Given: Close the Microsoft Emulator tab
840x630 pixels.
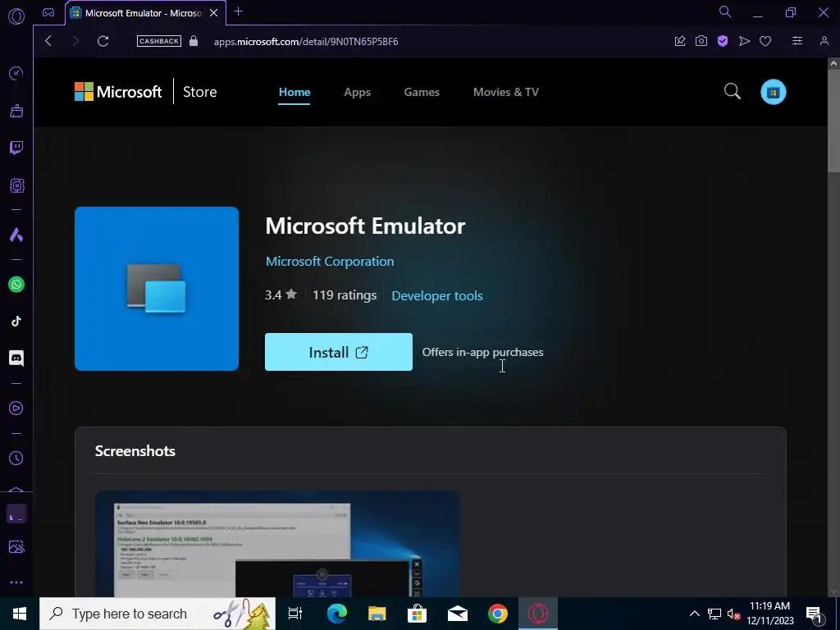Looking at the screenshot, I should tap(214, 13).
